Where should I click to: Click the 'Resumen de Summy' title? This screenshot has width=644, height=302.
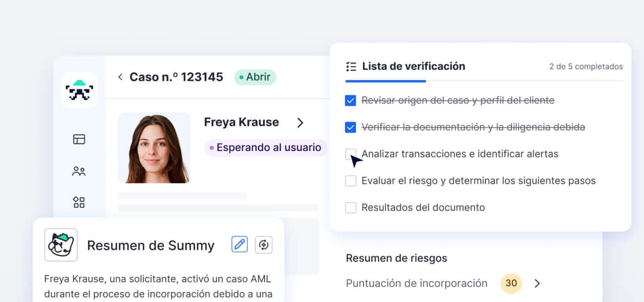point(151,245)
